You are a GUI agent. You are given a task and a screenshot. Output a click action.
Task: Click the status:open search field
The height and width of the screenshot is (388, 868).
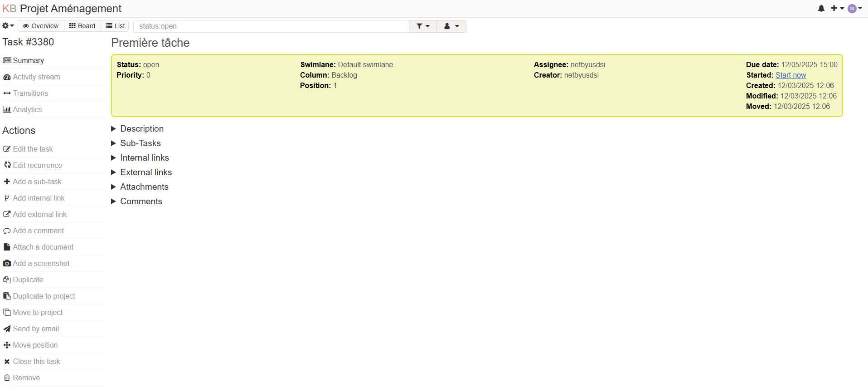click(271, 26)
